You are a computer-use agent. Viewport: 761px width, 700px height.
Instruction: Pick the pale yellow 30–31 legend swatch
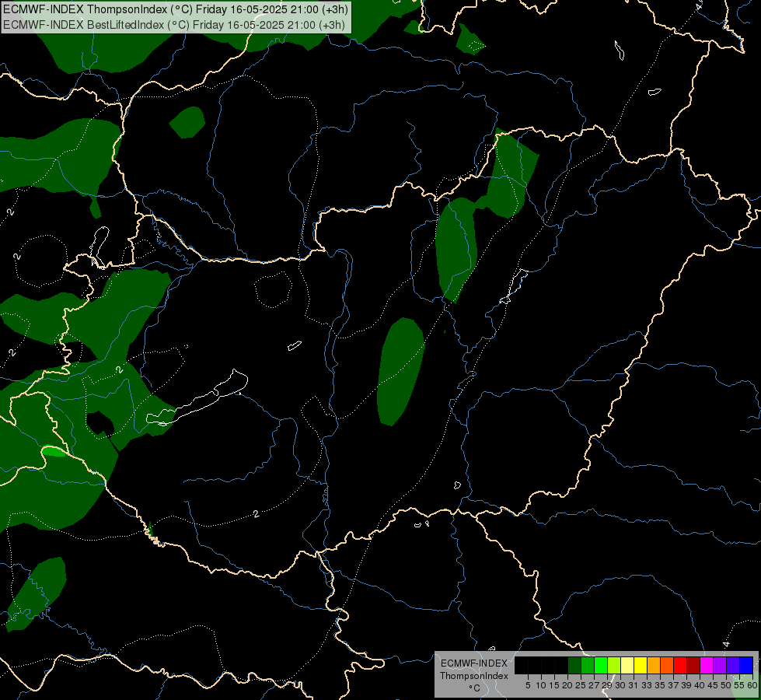(x=627, y=665)
